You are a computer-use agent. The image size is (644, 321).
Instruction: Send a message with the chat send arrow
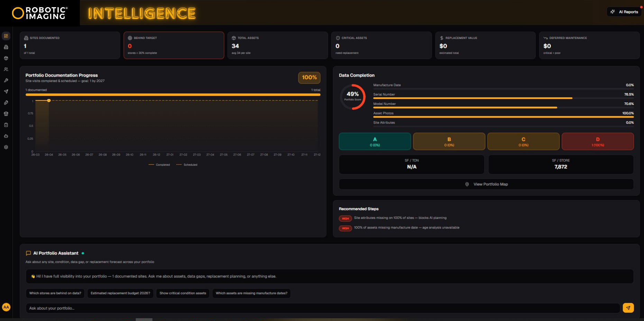pyautogui.click(x=628, y=308)
